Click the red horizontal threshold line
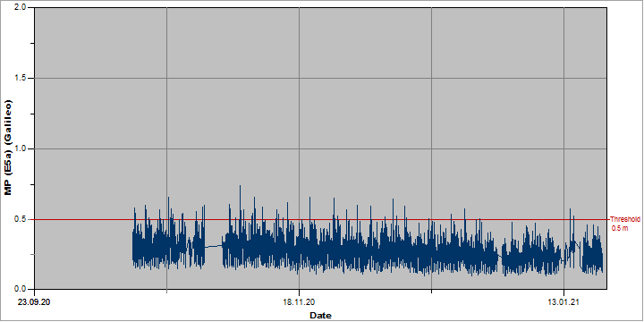644x322 pixels. pyautogui.click(x=320, y=219)
